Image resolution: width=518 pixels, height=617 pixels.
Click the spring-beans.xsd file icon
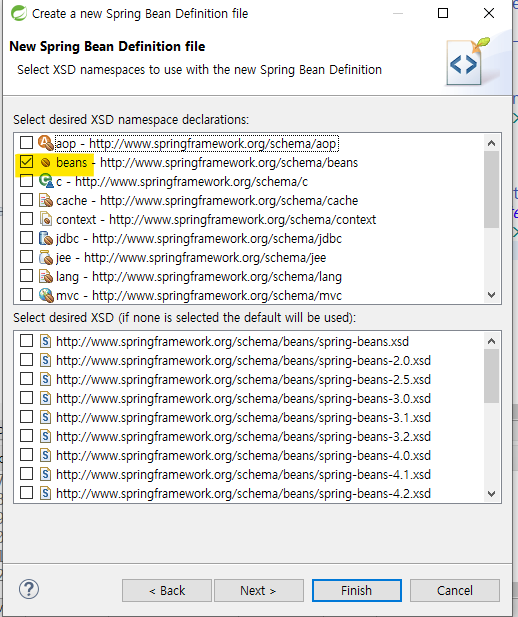[x=46, y=341]
